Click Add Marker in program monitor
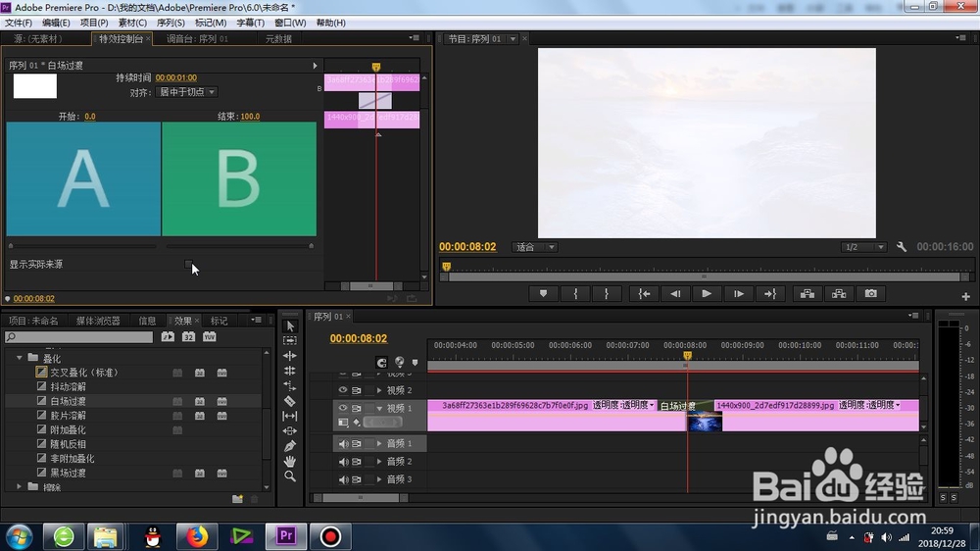The image size is (980, 551). pos(543,294)
